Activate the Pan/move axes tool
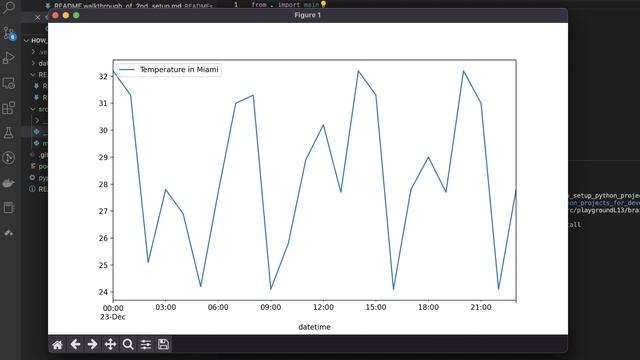 (110, 344)
